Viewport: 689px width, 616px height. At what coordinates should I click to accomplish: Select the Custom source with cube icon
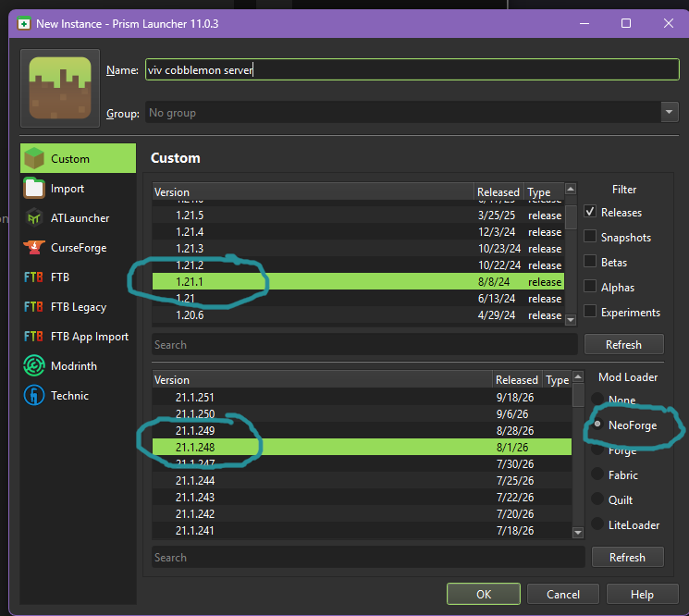[34, 158]
